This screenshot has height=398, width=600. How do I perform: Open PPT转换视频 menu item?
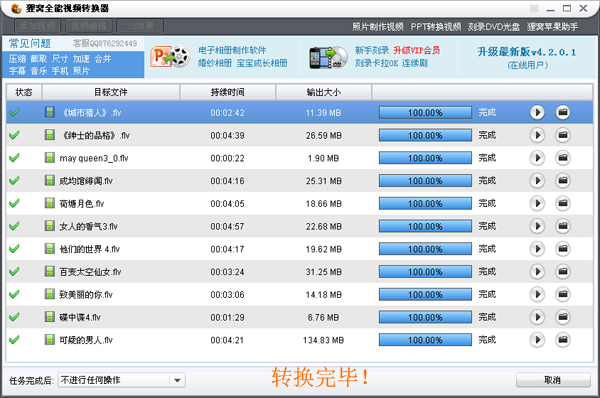(x=436, y=27)
